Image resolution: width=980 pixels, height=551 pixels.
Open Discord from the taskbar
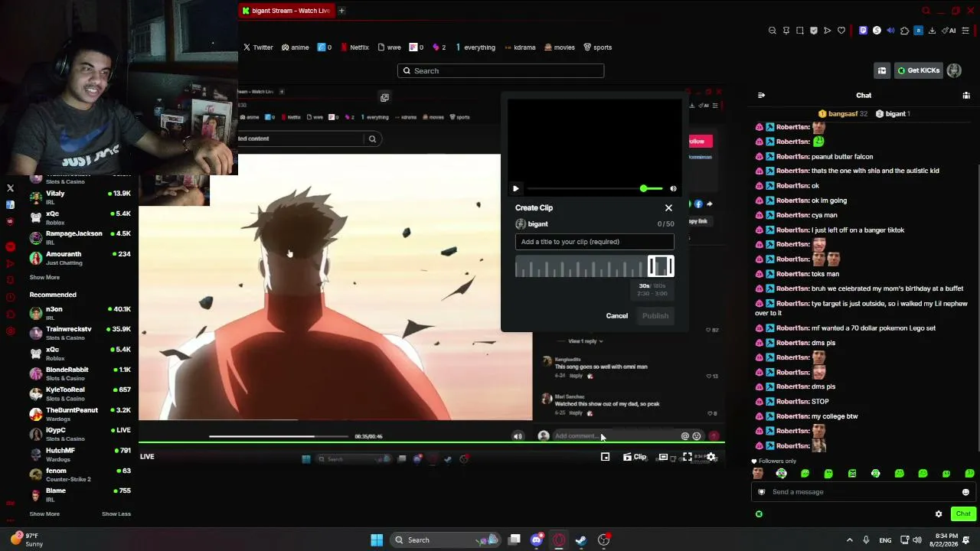point(537,540)
